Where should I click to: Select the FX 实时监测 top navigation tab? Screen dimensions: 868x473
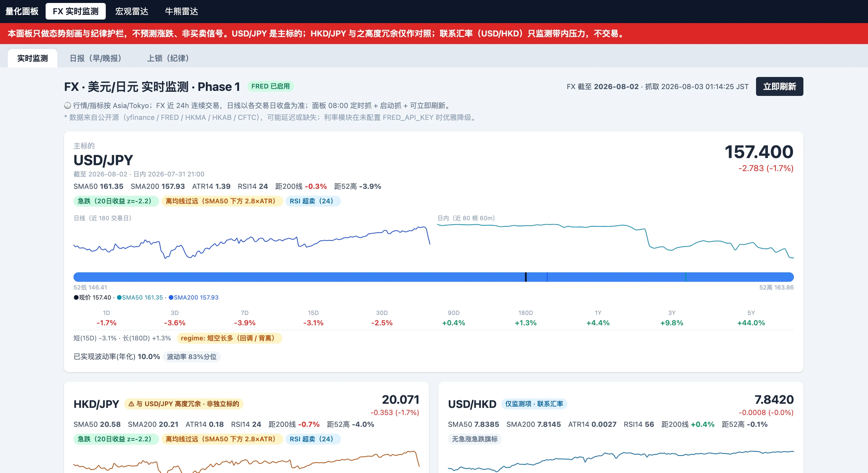coord(76,11)
